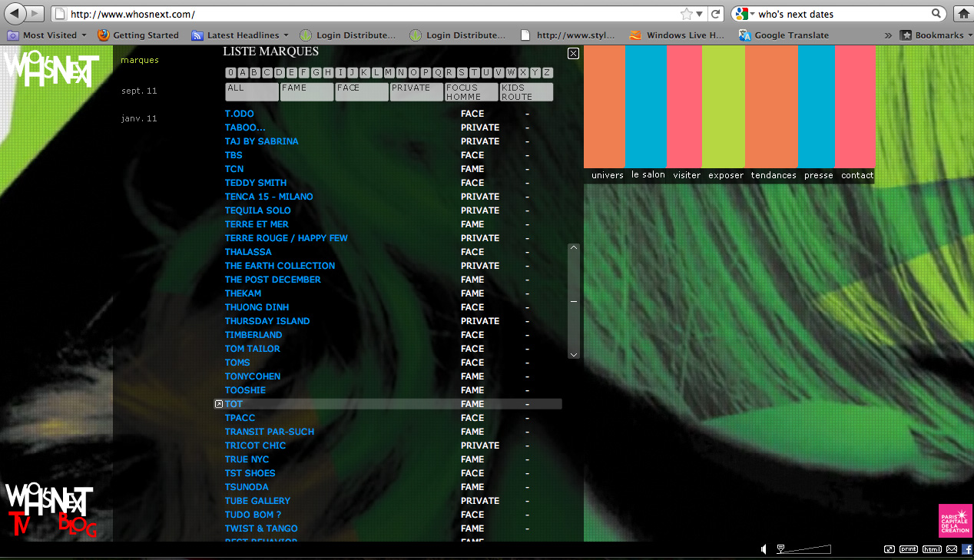Open the email envelope icon
The image size is (974, 560).
[952, 549]
